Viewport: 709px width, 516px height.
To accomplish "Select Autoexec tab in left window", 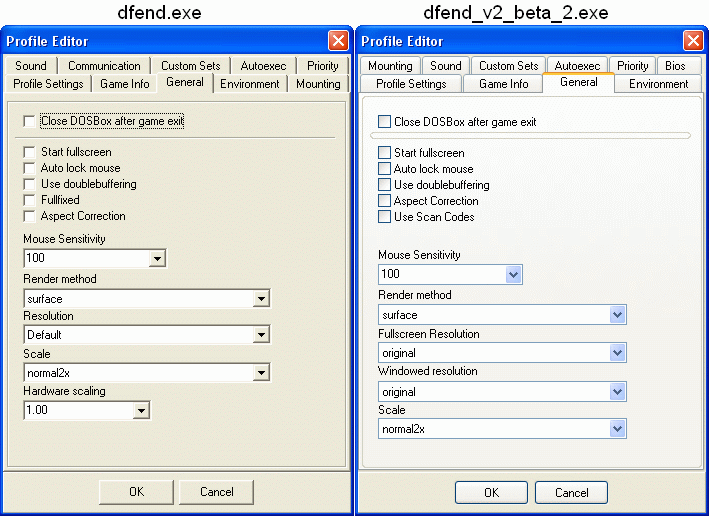I will 263,66.
